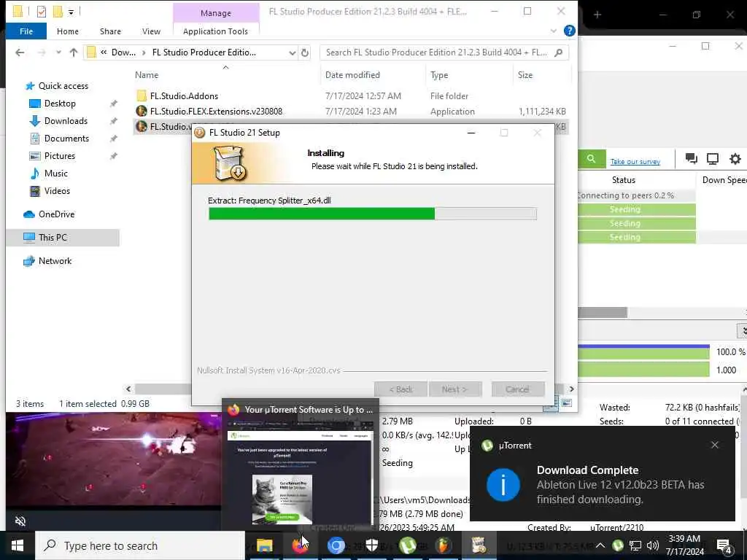The image size is (747, 560).
Task: Click the uTorrent horizontal scrollbar thumb
Action: pos(603,313)
